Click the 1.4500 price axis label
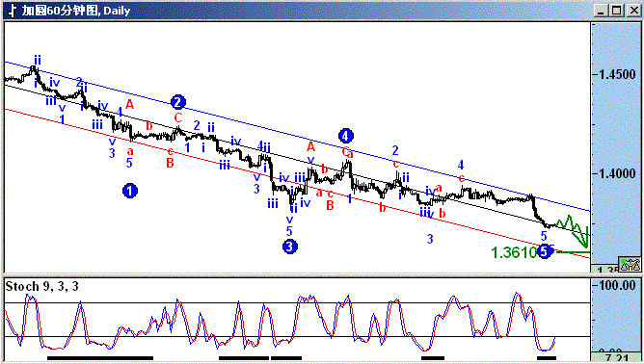Image resolution: width=644 pixels, height=364 pixels. point(617,75)
